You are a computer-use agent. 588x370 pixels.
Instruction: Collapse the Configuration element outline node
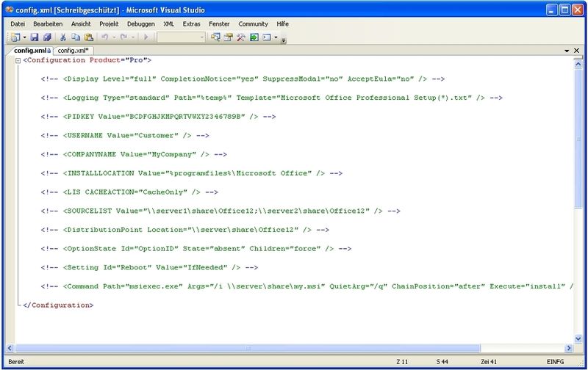point(18,60)
